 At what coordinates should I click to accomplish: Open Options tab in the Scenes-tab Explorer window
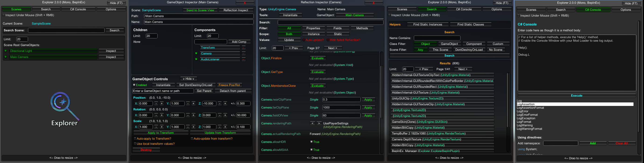coord(111,9)
